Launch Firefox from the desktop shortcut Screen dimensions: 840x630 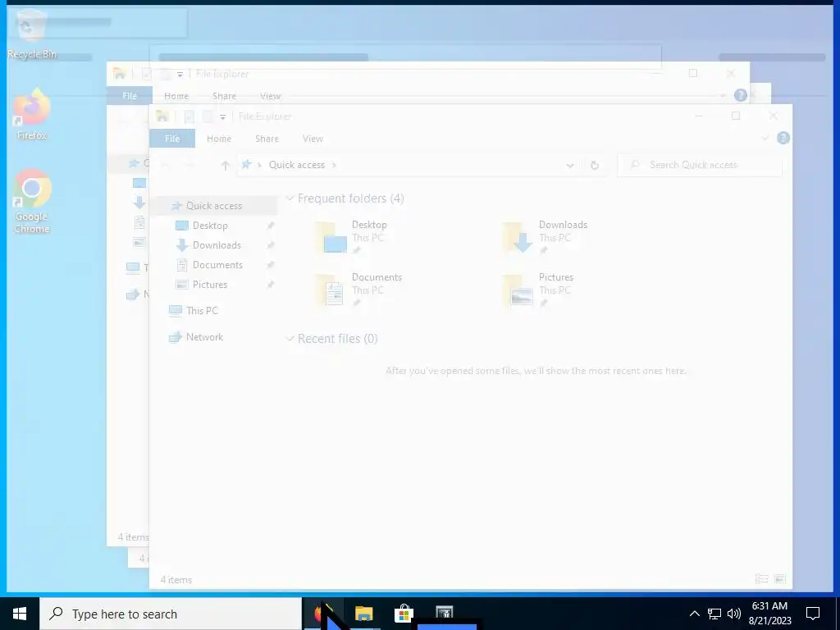[32, 115]
